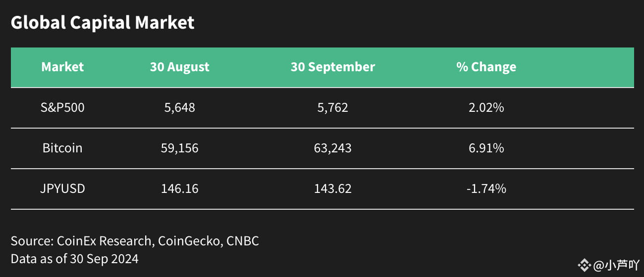644x277 pixels.
Task: Click the -1.74% change cell
Action: (x=486, y=188)
